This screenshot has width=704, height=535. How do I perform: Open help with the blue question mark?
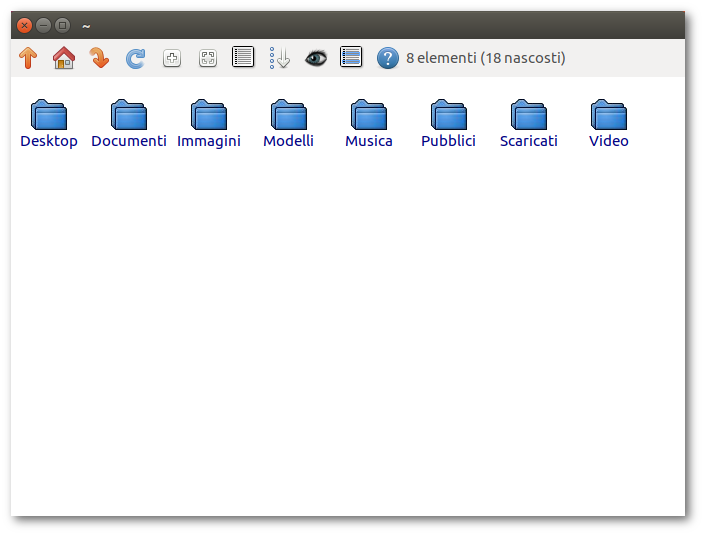388,58
